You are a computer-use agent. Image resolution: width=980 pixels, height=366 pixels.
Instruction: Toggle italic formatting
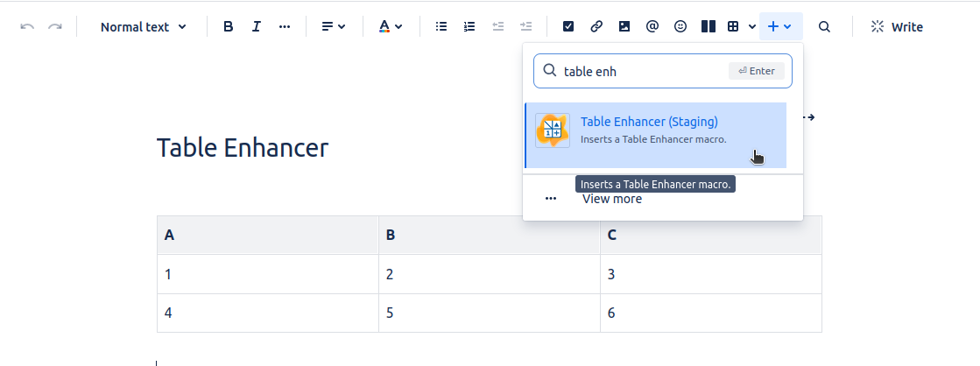(x=256, y=26)
